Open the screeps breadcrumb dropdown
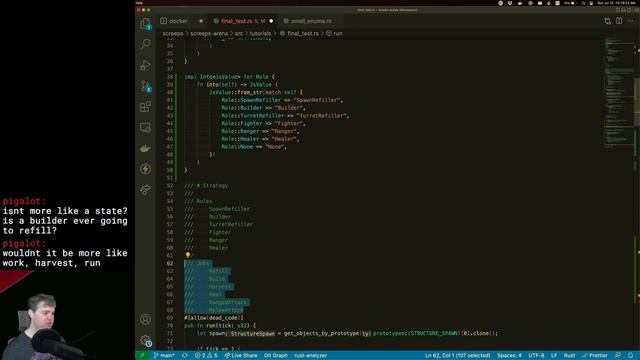Image resolution: width=640 pixels, height=360 pixels. (173, 33)
